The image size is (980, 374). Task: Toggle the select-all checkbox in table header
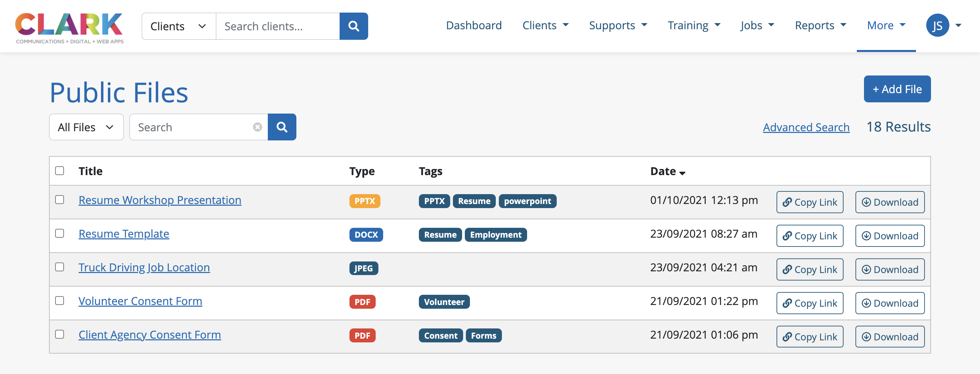[x=60, y=171]
